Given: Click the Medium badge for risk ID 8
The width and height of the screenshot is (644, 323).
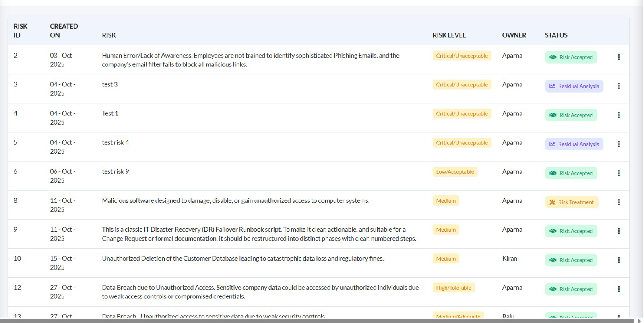Looking at the screenshot, I should (446, 201).
